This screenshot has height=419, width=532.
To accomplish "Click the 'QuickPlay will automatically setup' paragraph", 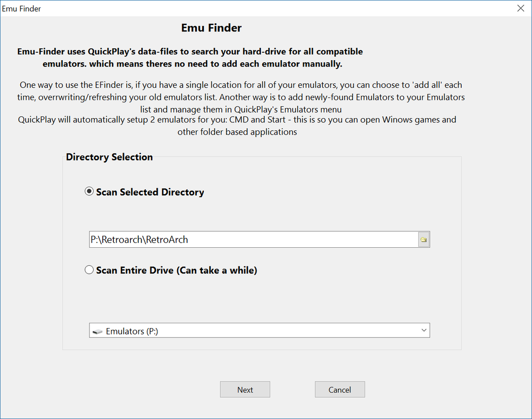I will point(237,125).
